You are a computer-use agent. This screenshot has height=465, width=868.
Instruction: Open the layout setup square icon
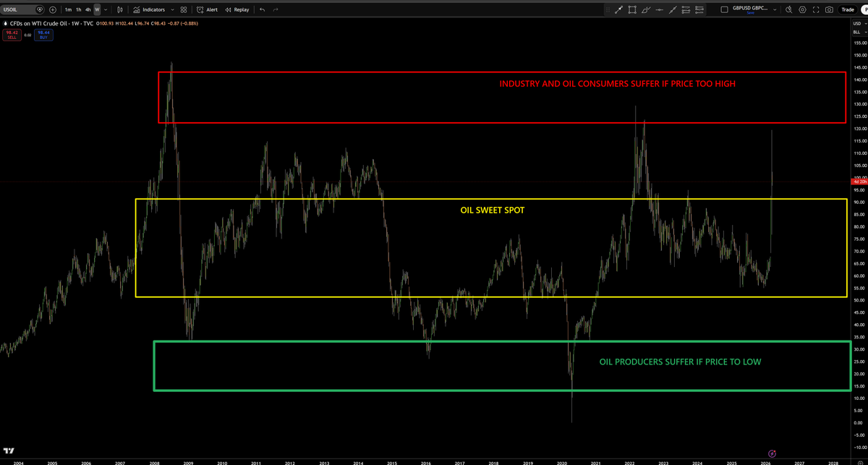tap(726, 10)
